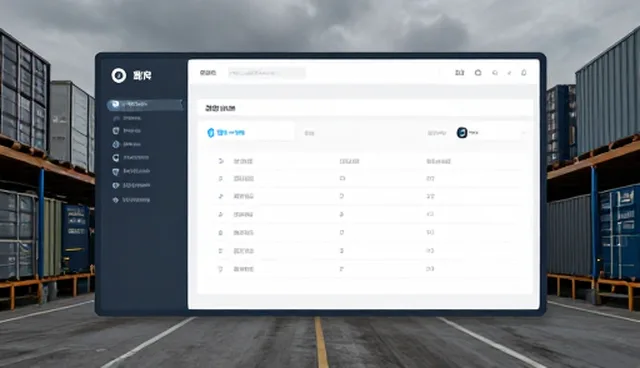Open the bell notification icon in top bar

point(524,73)
